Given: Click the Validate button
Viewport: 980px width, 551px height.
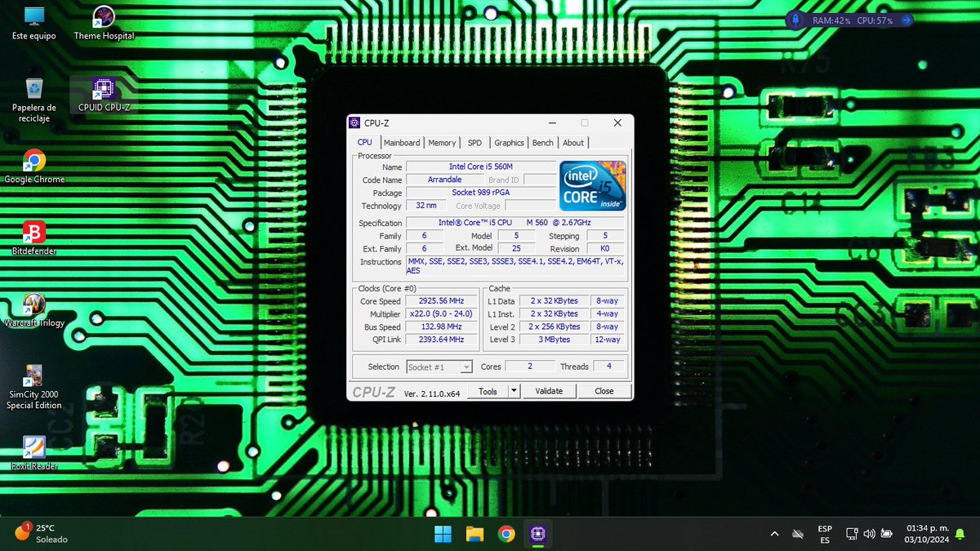Looking at the screenshot, I should click(549, 391).
